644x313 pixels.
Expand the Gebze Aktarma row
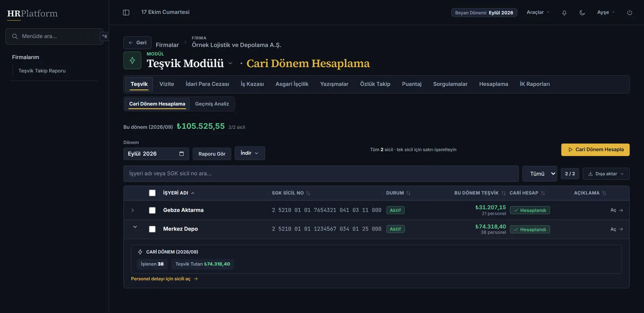click(x=133, y=210)
